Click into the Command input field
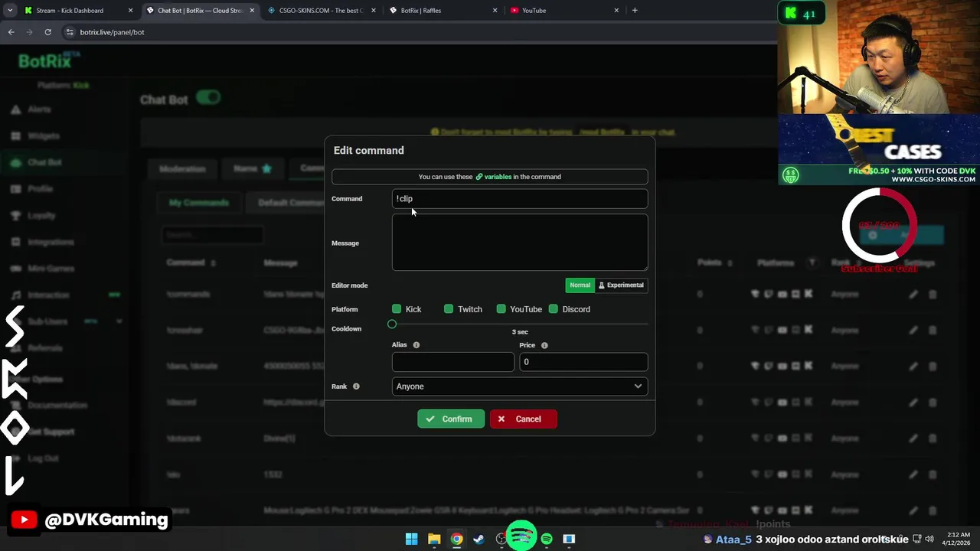The width and height of the screenshot is (980, 551). [x=520, y=199]
